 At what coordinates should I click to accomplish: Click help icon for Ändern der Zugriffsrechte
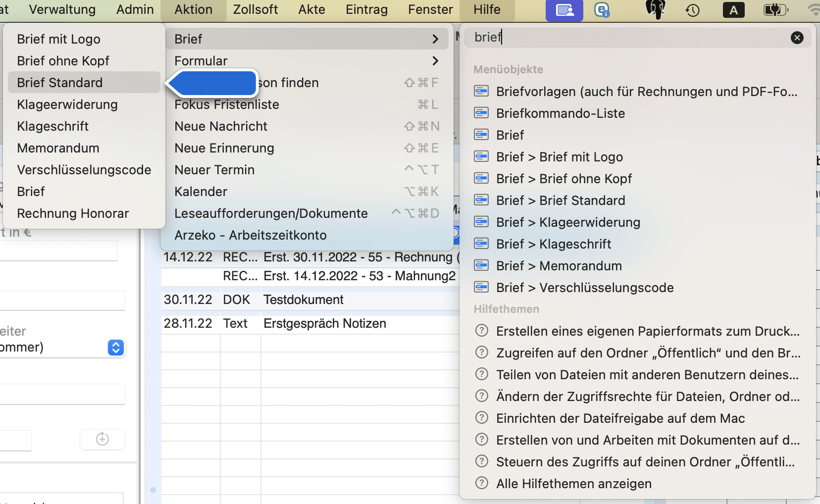pos(481,396)
